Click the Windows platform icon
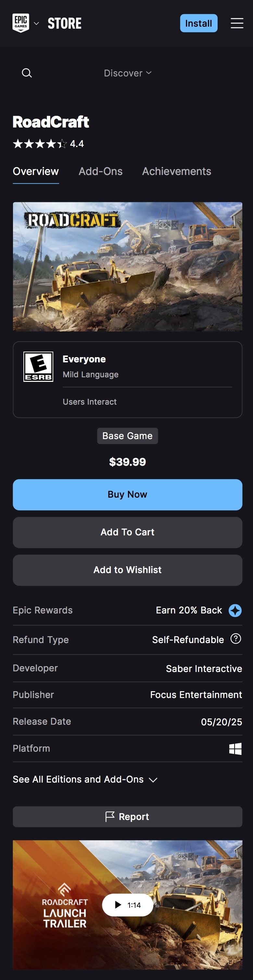The image size is (253, 980). 235,748
